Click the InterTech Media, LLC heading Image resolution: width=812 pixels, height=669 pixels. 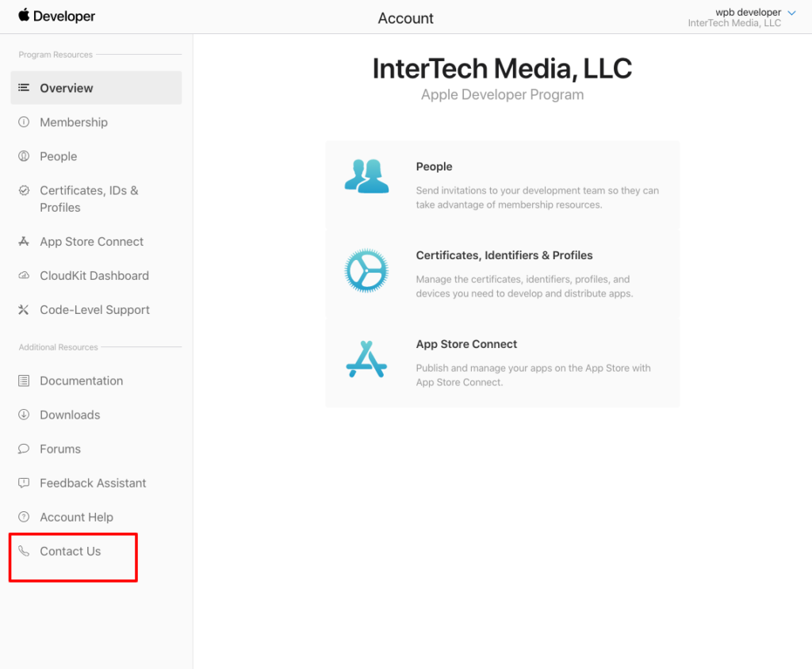[x=502, y=68]
